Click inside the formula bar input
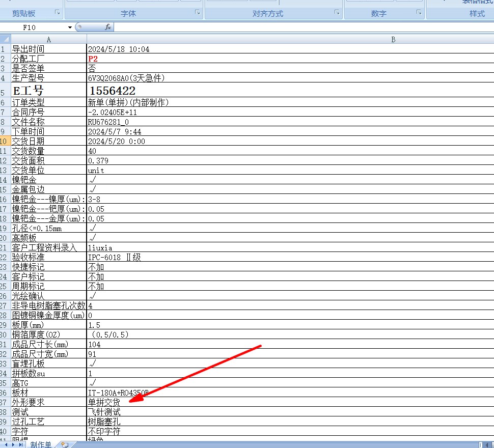This screenshot has height=448, width=494. coord(304,27)
